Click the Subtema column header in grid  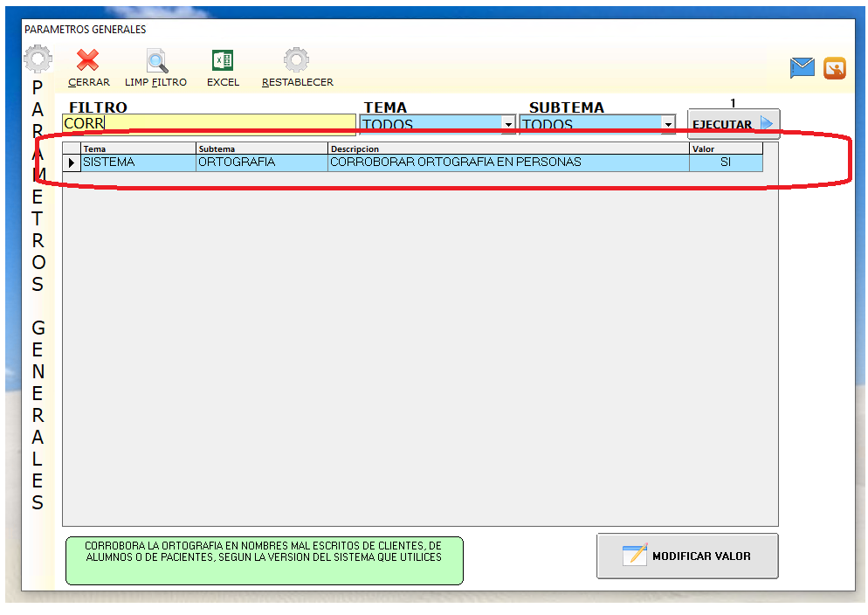pos(262,149)
